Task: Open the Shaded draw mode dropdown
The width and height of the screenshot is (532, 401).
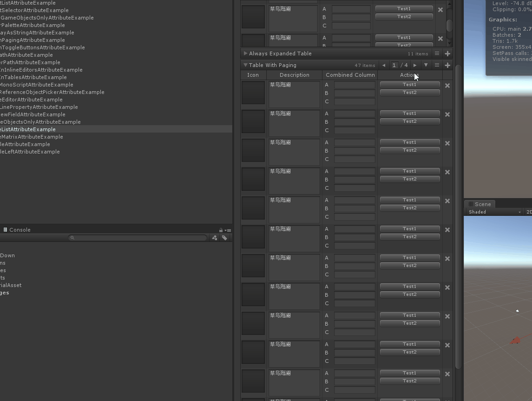Action: (494, 212)
